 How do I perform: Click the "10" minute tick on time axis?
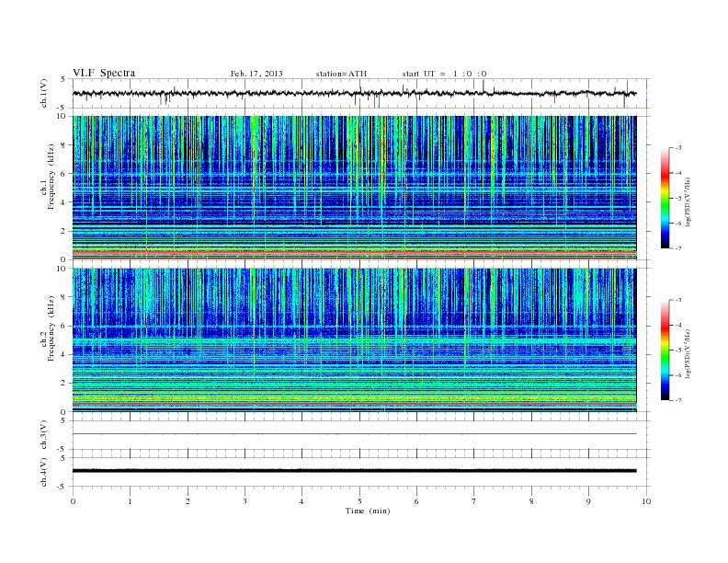(x=646, y=501)
